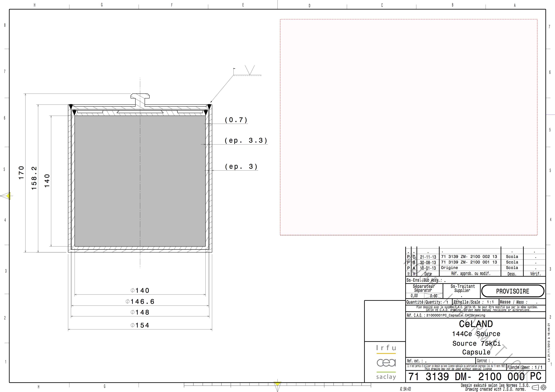
Task: Click the 'Vérif.' column header
Action: click(x=535, y=274)
